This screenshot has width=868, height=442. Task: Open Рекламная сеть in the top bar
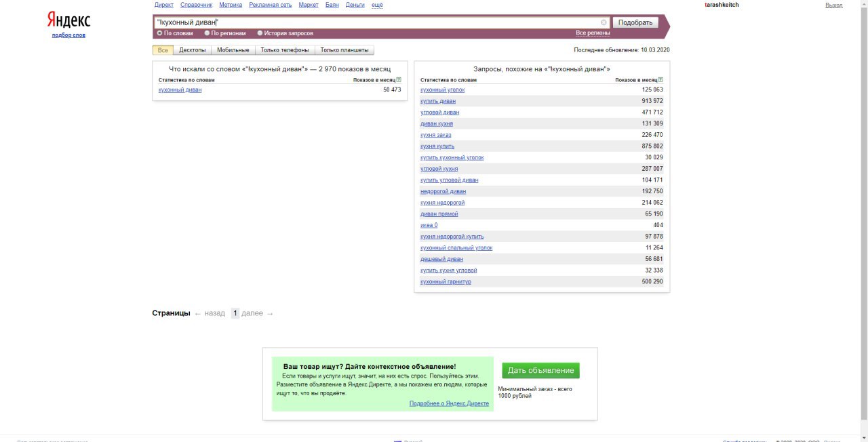click(271, 5)
